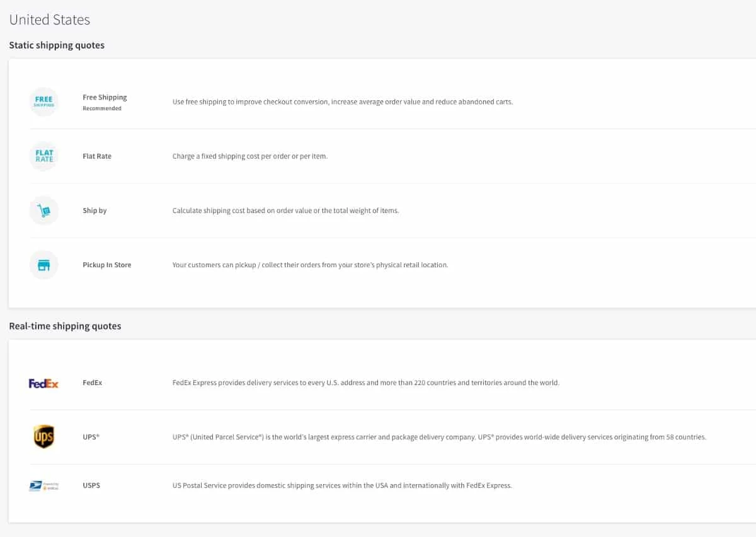Image resolution: width=756 pixels, height=537 pixels.
Task: Click the FedEx Express description text
Action: pos(366,383)
